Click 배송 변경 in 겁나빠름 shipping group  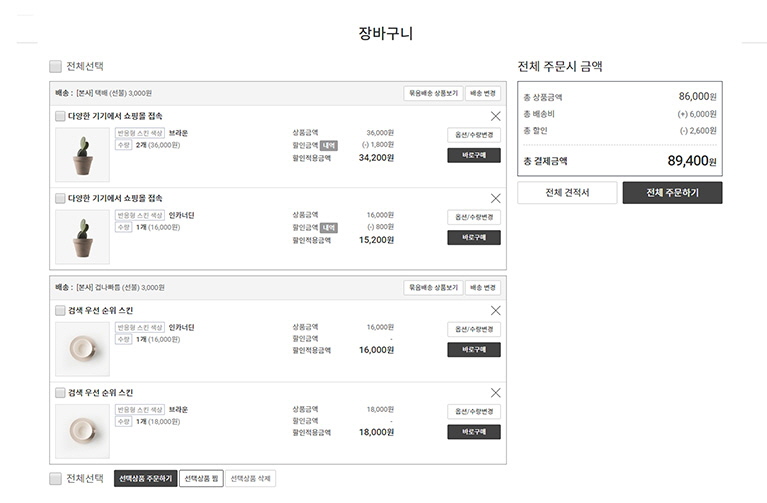(482, 287)
